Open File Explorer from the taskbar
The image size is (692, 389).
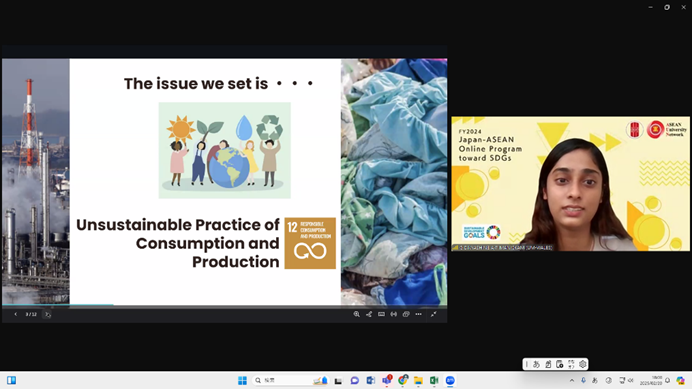[x=418, y=381]
